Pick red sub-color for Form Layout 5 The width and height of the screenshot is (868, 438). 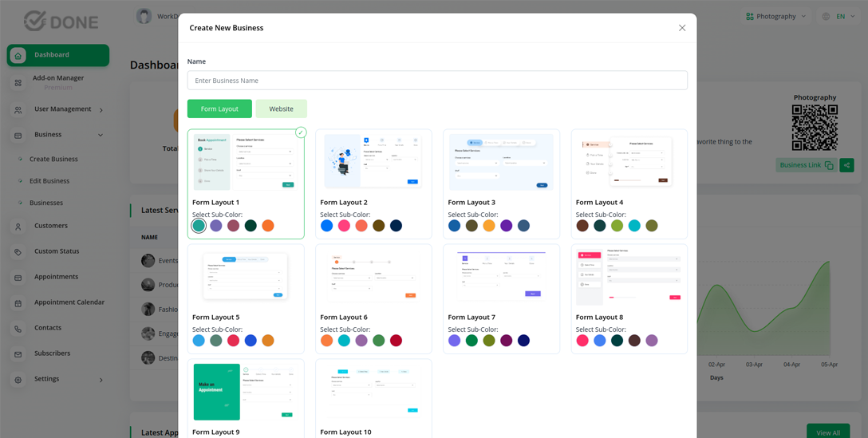(233, 341)
